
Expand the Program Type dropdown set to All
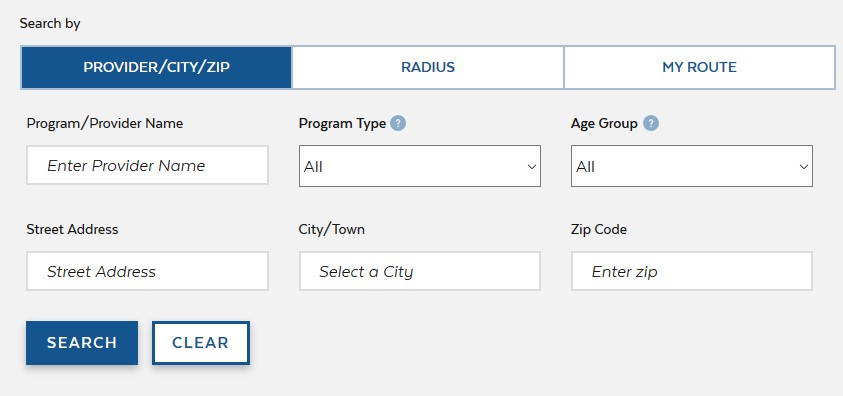pyautogui.click(x=420, y=166)
